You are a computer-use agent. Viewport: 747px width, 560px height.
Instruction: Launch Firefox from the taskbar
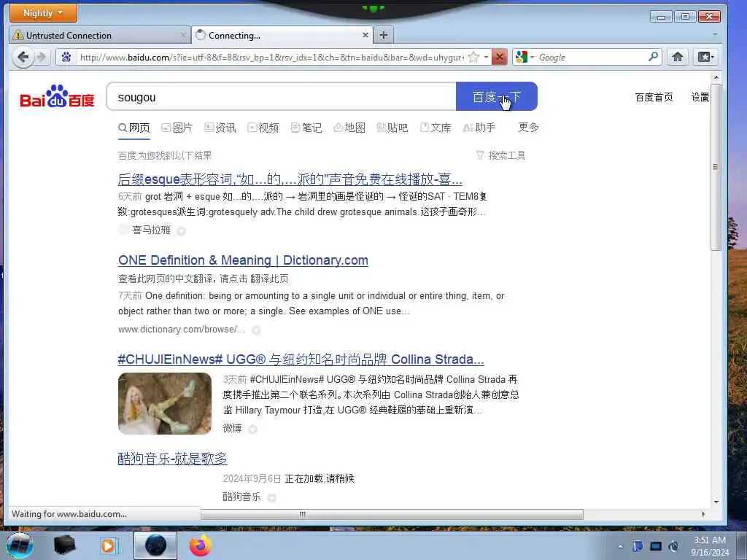pos(200,545)
